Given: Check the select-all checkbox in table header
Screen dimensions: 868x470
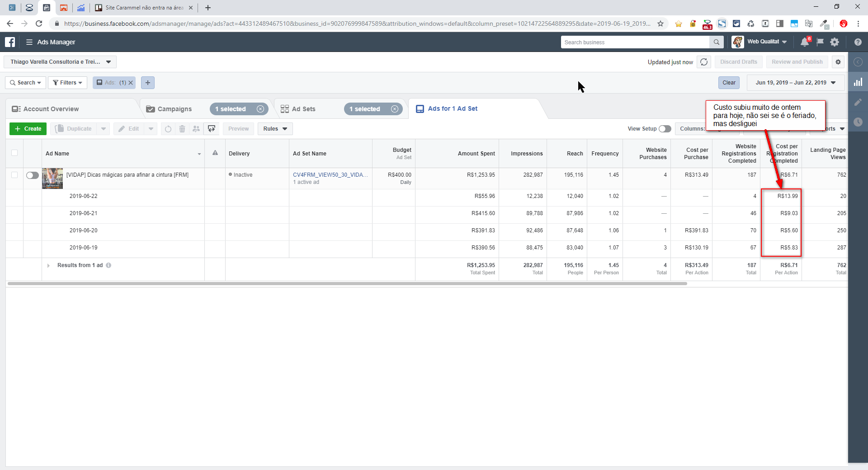Looking at the screenshot, I should (14, 153).
